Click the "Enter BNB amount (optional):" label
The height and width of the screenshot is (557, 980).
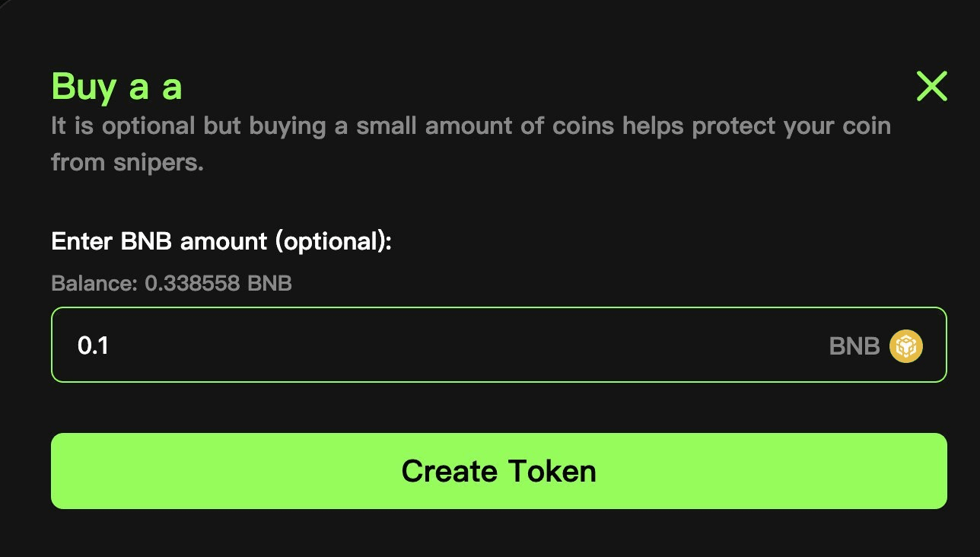point(221,242)
